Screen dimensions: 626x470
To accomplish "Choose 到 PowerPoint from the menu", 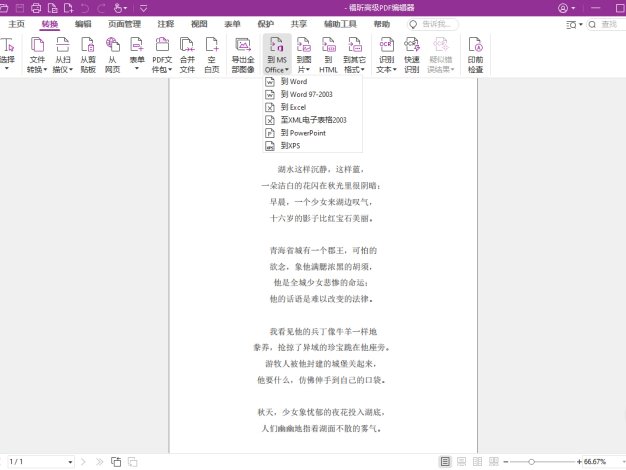I will pos(313,133).
